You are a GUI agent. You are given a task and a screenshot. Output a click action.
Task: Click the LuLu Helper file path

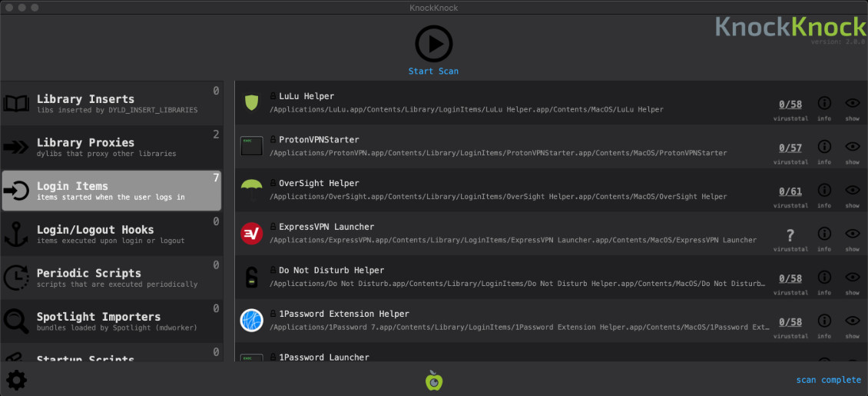pos(466,110)
